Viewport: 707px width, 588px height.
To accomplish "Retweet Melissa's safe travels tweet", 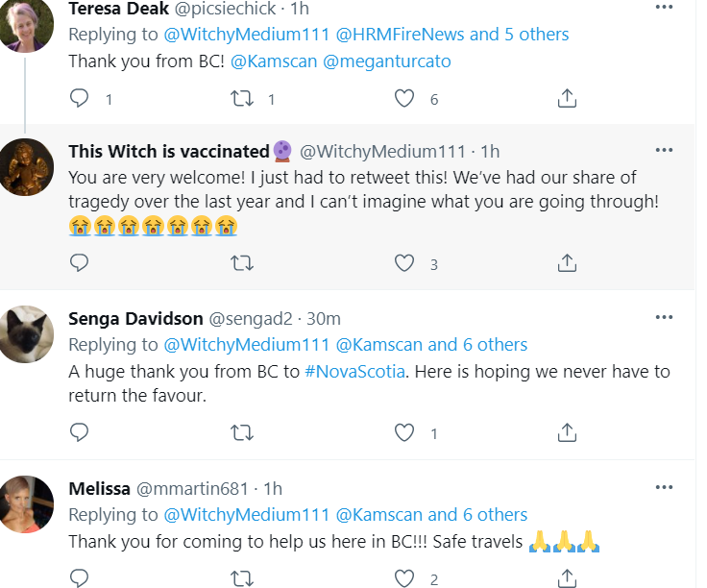I will click(x=243, y=578).
